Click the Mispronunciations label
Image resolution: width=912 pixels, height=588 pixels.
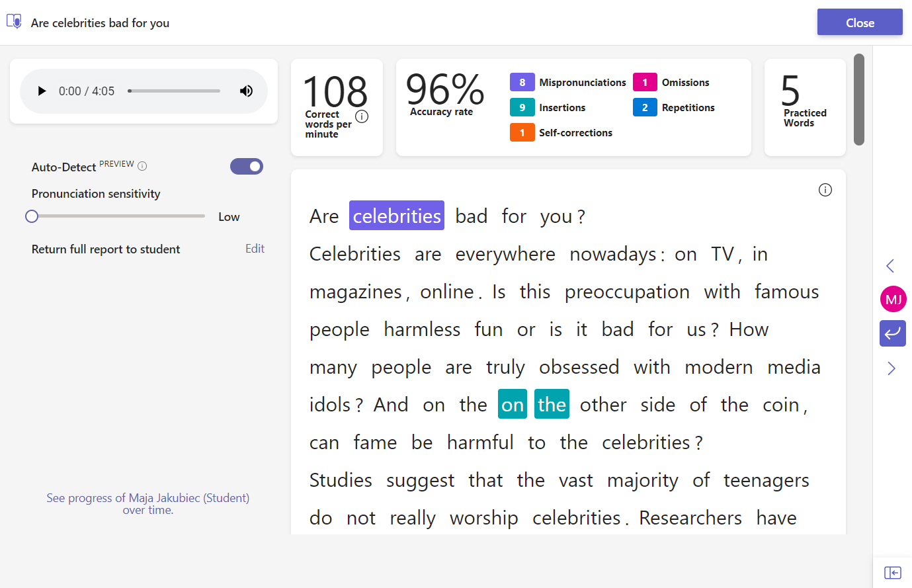[x=583, y=83]
